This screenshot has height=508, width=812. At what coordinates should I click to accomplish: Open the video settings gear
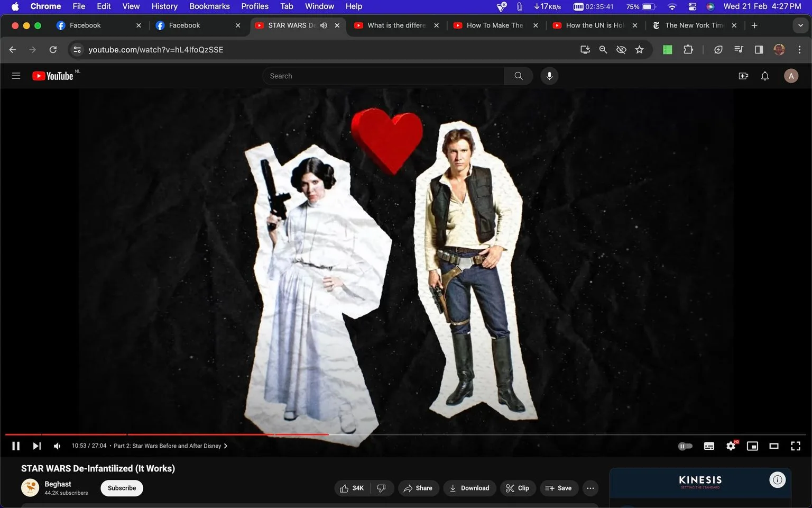coord(731,446)
